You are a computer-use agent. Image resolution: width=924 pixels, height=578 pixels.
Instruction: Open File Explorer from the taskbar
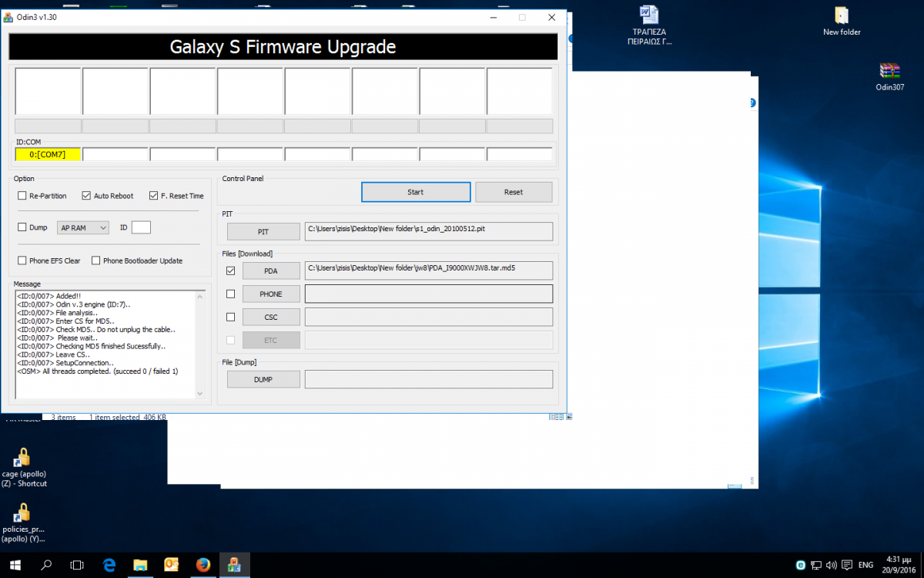140,565
